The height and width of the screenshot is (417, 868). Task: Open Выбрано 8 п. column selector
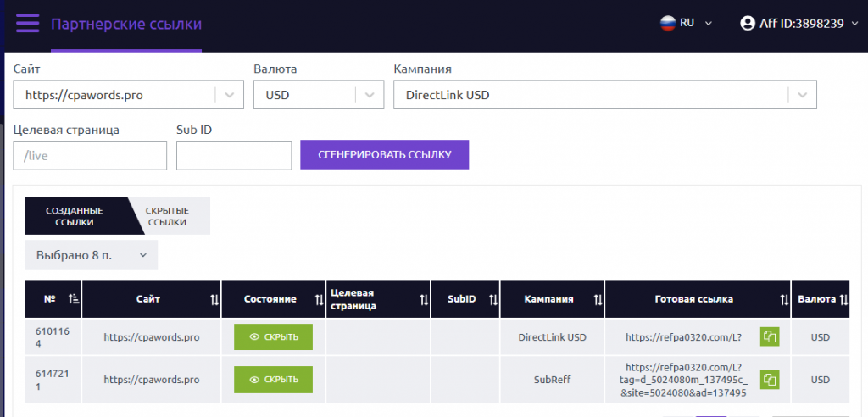tap(92, 254)
